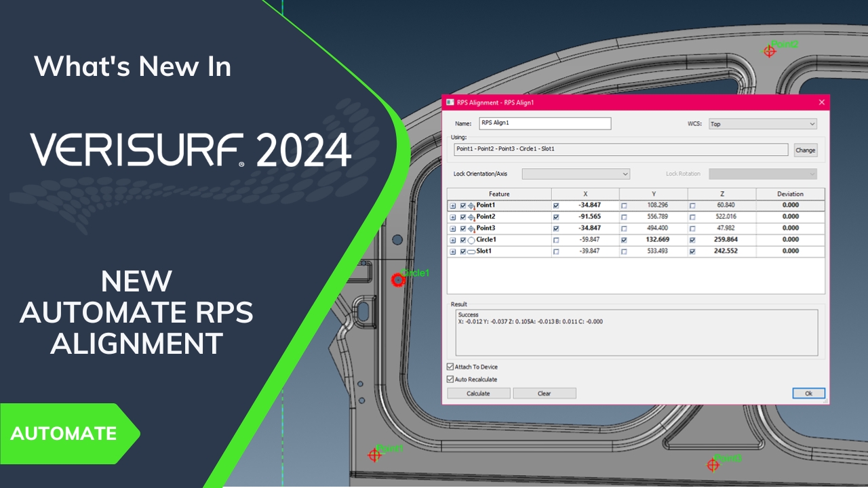Click the Change button beside Using list
This screenshot has height=488, width=868.
805,150
